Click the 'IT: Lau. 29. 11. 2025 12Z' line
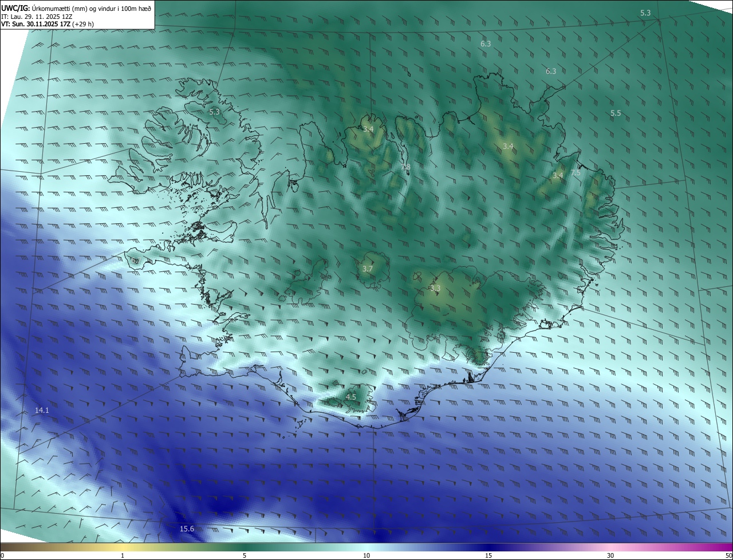Image resolution: width=733 pixels, height=560 pixels. click(x=37, y=17)
